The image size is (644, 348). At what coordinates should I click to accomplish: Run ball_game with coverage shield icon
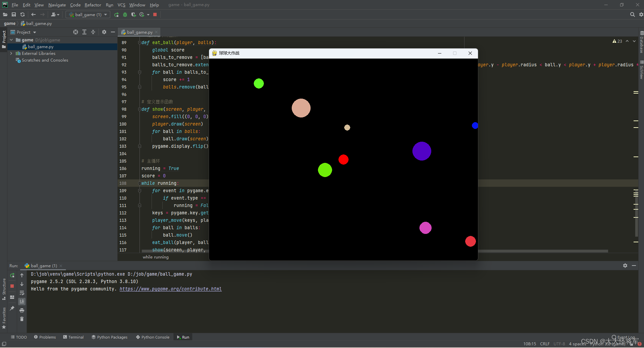pos(133,14)
